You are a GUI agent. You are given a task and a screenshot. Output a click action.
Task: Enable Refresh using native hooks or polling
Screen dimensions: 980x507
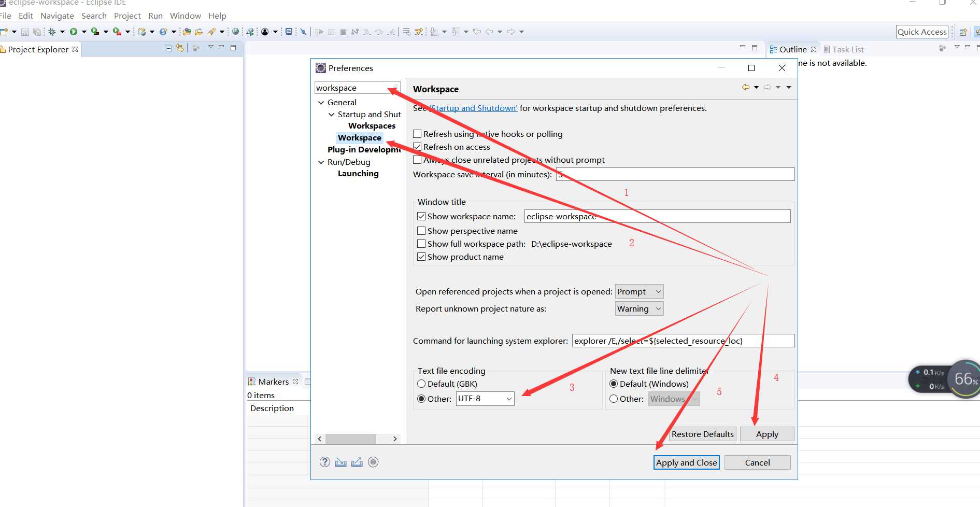417,134
